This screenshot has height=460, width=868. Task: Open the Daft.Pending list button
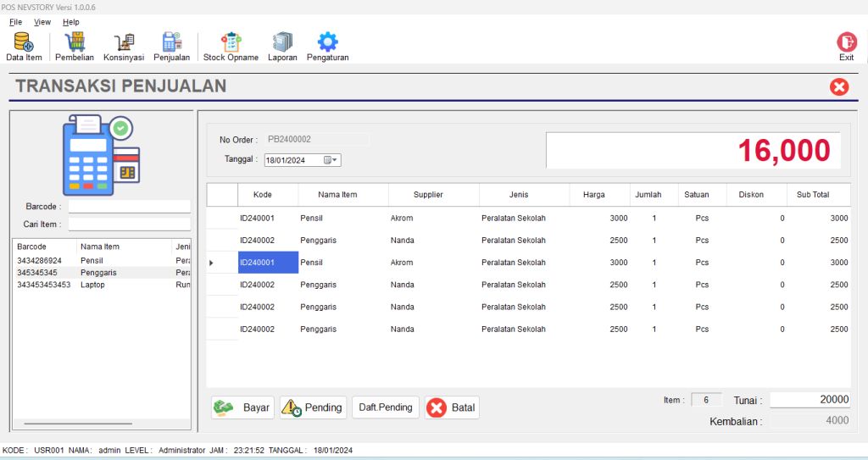point(385,407)
